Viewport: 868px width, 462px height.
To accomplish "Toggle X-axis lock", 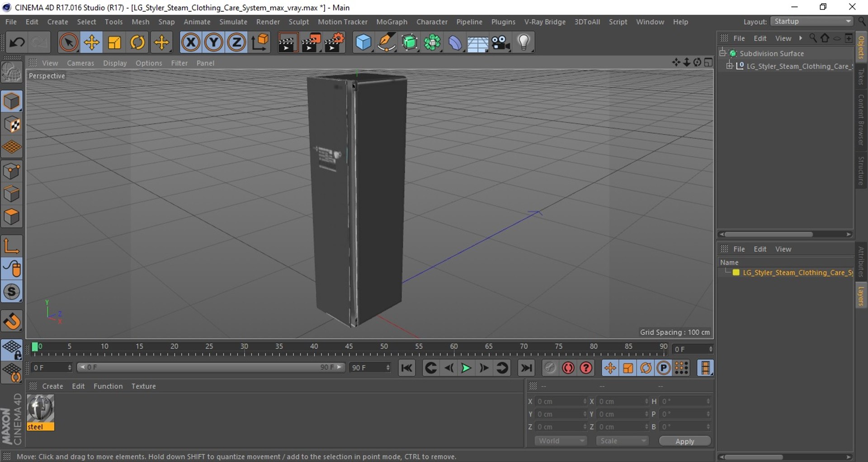I will 191,42.
